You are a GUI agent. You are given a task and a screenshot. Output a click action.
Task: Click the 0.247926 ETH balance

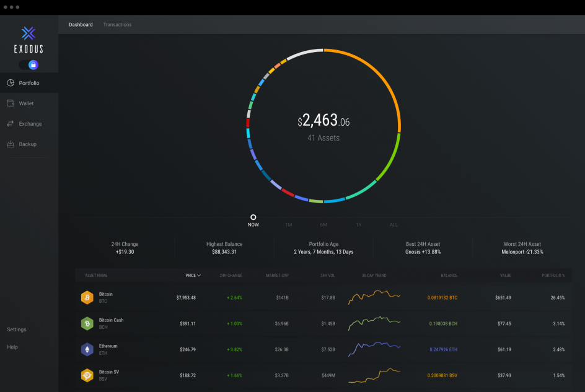(x=443, y=349)
